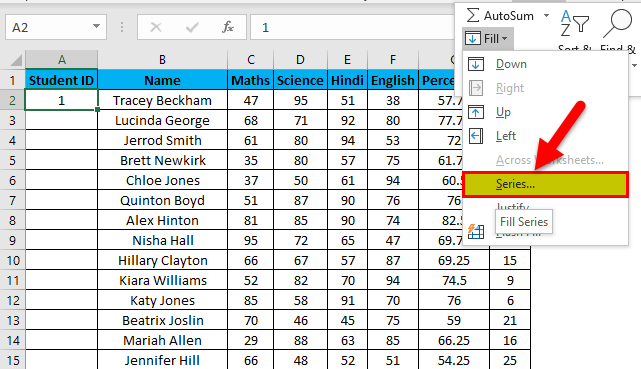Click the Katy Jones cell
Screen dimensions: 641x369
[x=162, y=300]
